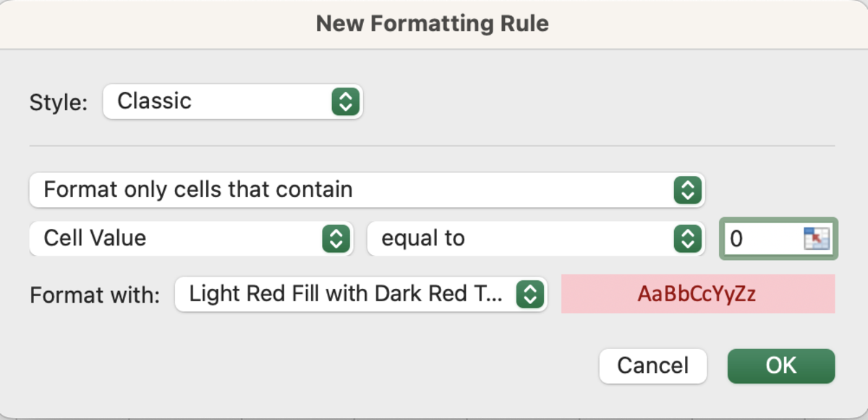This screenshot has width=868, height=420.
Task: Click the cell range selector icon
Action: click(x=817, y=238)
